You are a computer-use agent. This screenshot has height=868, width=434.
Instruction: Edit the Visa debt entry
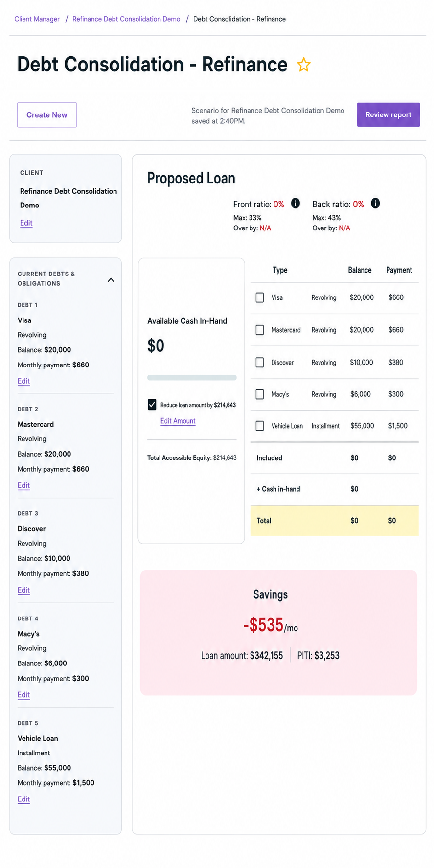click(24, 381)
